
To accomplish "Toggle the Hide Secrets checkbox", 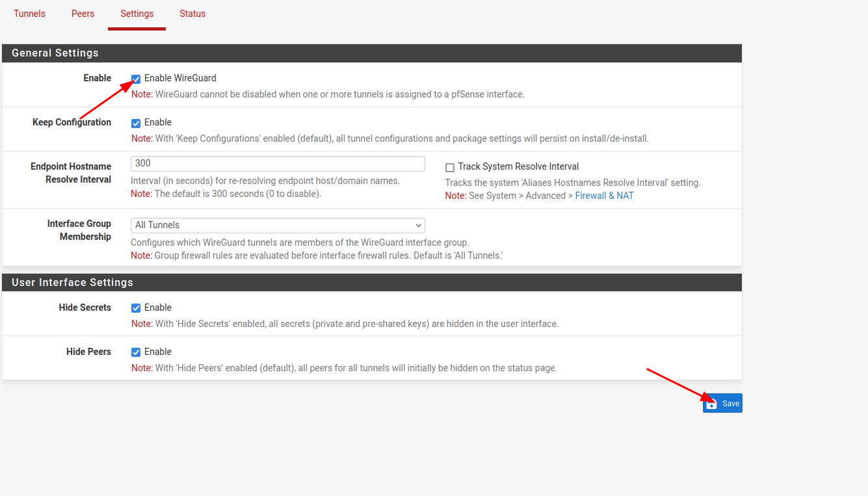I will click(136, 308).
